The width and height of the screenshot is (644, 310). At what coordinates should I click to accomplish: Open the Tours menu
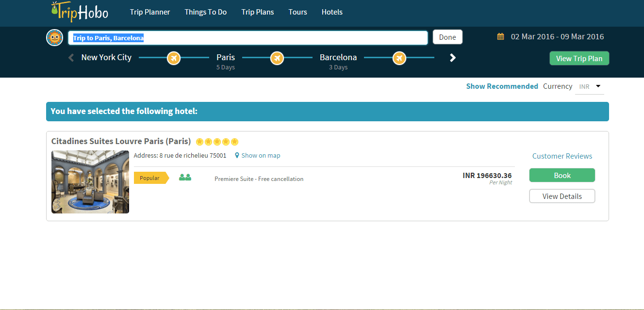click(297, 12)
